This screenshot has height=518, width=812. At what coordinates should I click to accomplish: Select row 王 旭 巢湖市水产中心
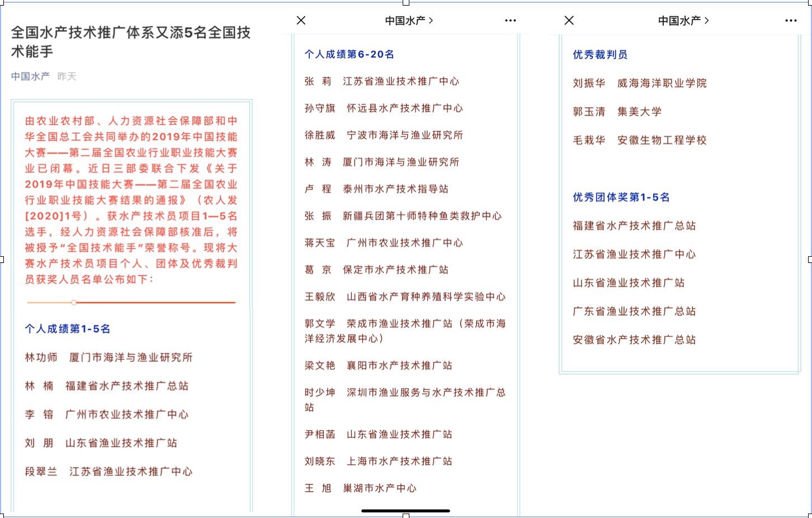361,488
